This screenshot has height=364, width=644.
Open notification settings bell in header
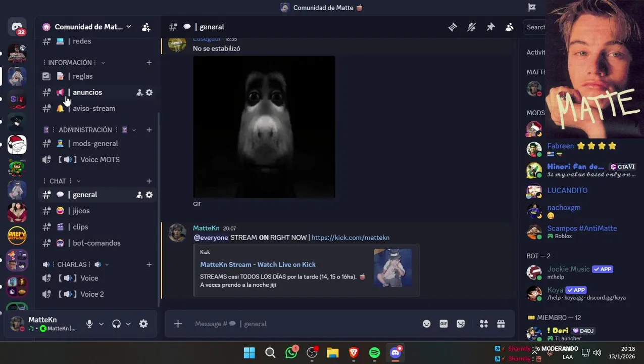(471, 27)
